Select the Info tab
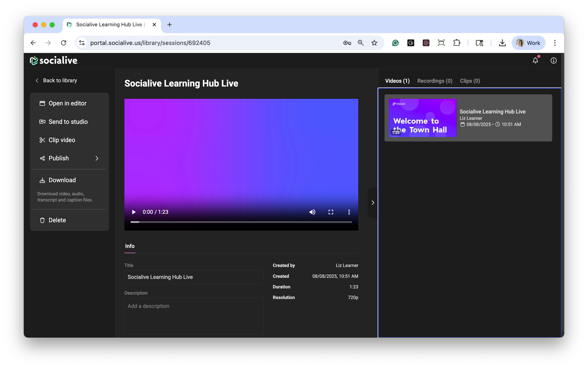Viewport: 588px width, 369px height. pyautogui.click(x=130, y=246)
